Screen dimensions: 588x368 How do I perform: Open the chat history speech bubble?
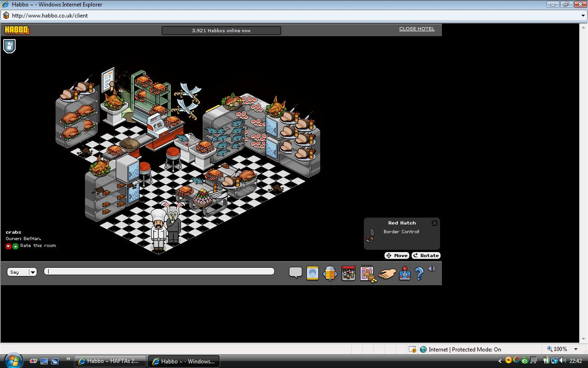coord(295,273)
